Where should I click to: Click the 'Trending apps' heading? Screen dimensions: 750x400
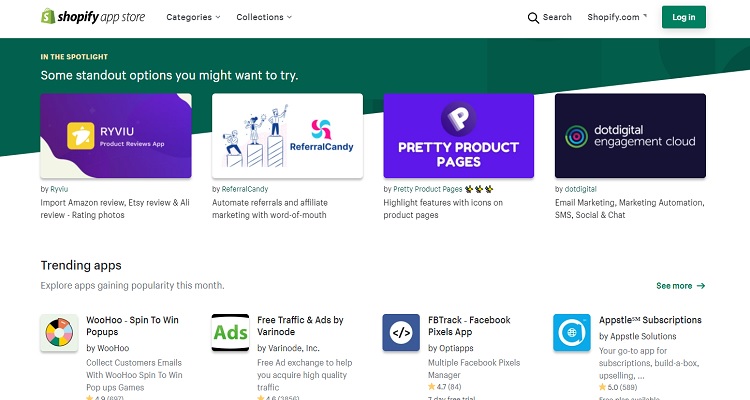81,265
